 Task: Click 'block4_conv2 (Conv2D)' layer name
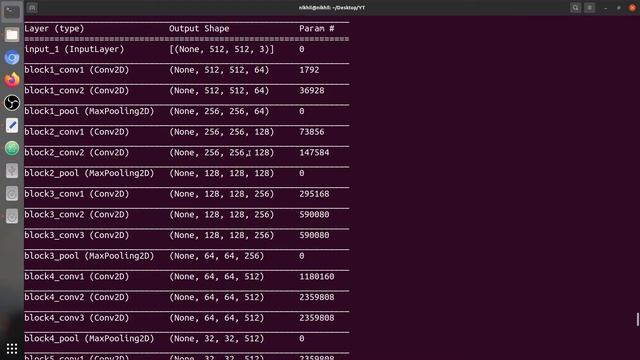click(77, 297)
